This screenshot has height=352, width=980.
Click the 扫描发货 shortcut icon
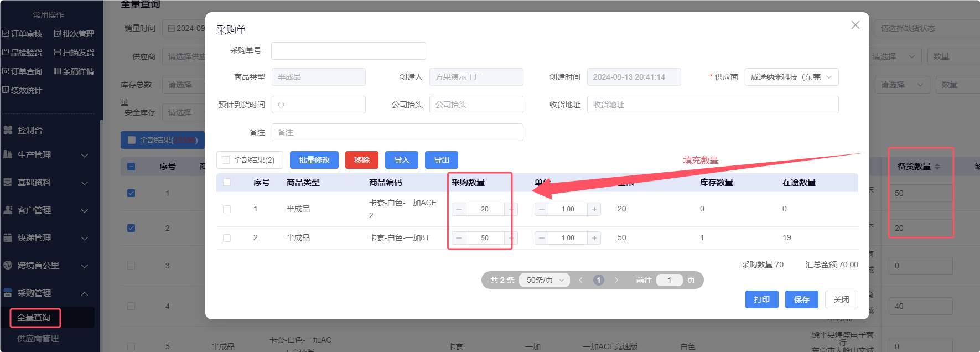58,53
